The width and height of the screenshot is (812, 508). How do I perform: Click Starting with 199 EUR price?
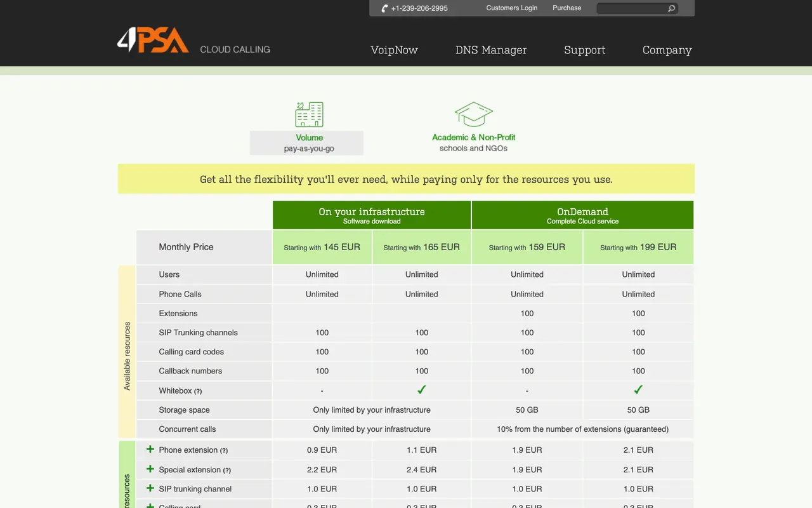pos(638,247)
